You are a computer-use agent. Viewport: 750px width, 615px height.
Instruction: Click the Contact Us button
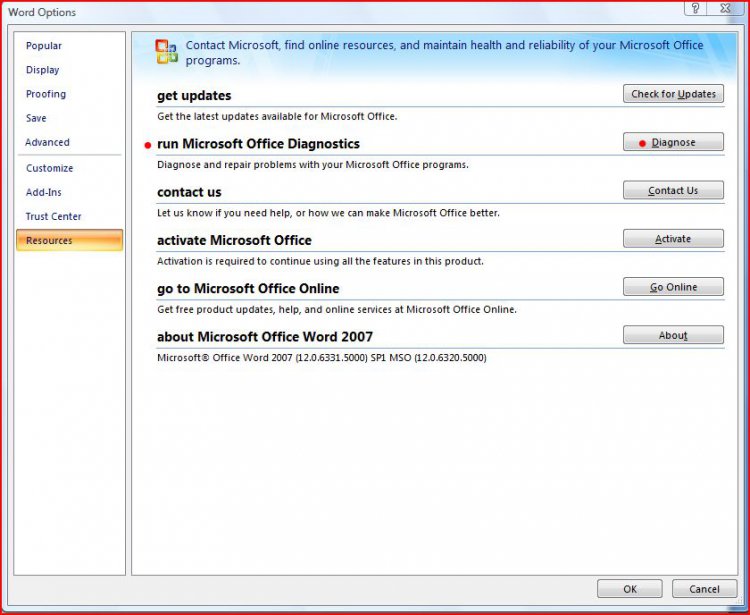(673, 190)
